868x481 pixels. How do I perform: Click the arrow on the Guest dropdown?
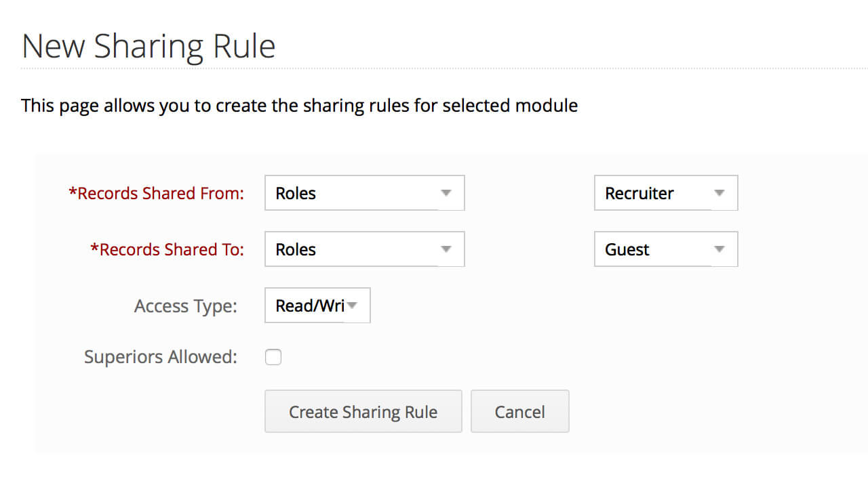[719, 249]
